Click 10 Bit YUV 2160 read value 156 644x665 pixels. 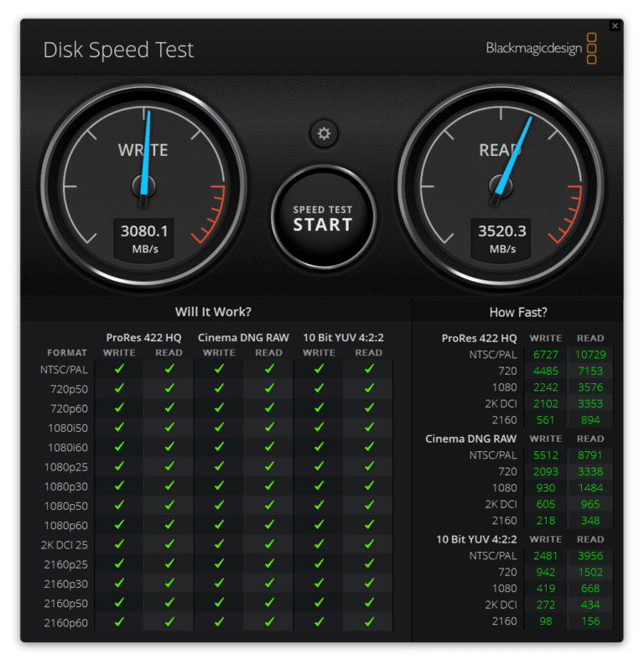click(x=590, y=621)
